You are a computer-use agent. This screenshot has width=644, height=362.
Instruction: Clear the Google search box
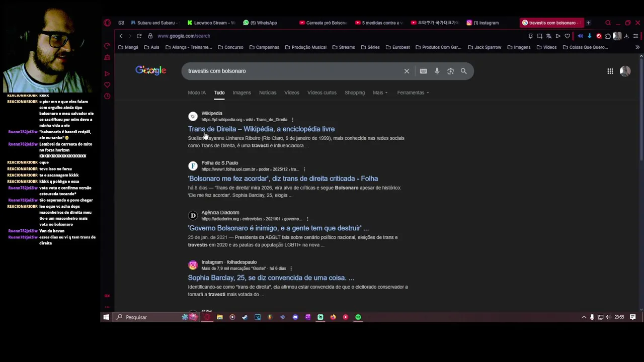pyautogui.click(x=407, y=71)
